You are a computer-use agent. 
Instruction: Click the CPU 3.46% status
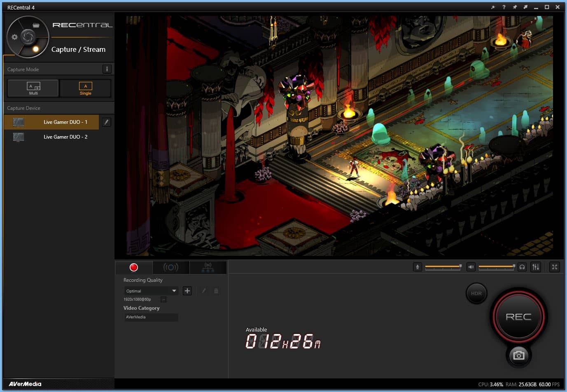(x=490, y=384)
